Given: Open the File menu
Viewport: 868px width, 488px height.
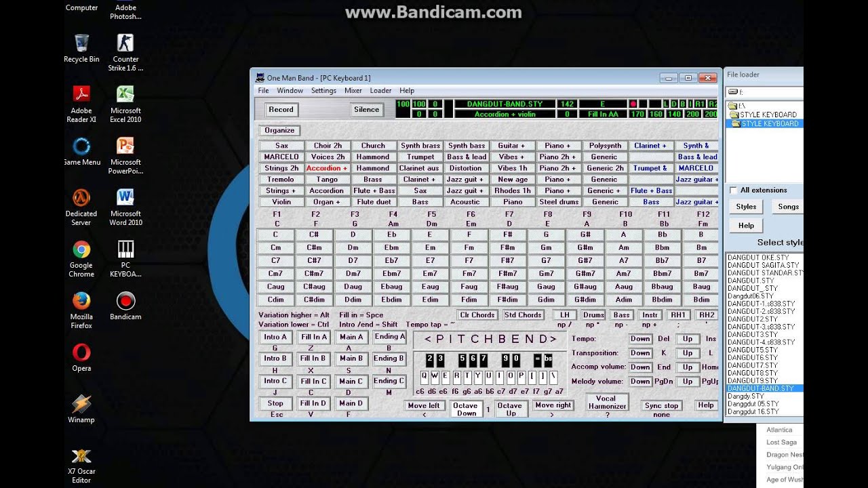Looking at the screenshot, I should [x=263, y=91].
